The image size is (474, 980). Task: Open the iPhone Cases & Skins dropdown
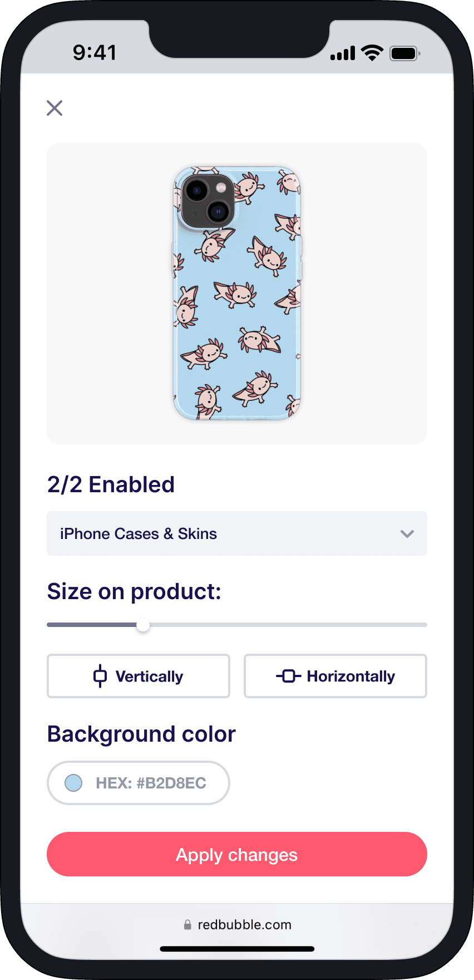237,533
